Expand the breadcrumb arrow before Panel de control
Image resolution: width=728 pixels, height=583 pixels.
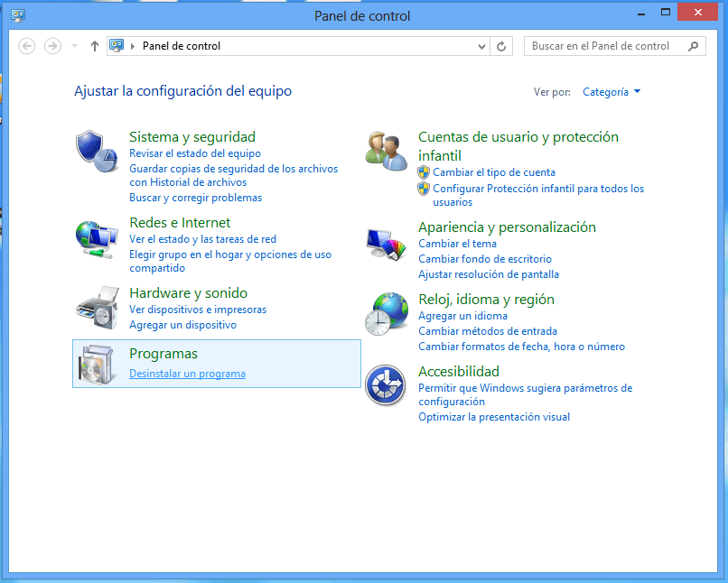[x=133, y=46]
